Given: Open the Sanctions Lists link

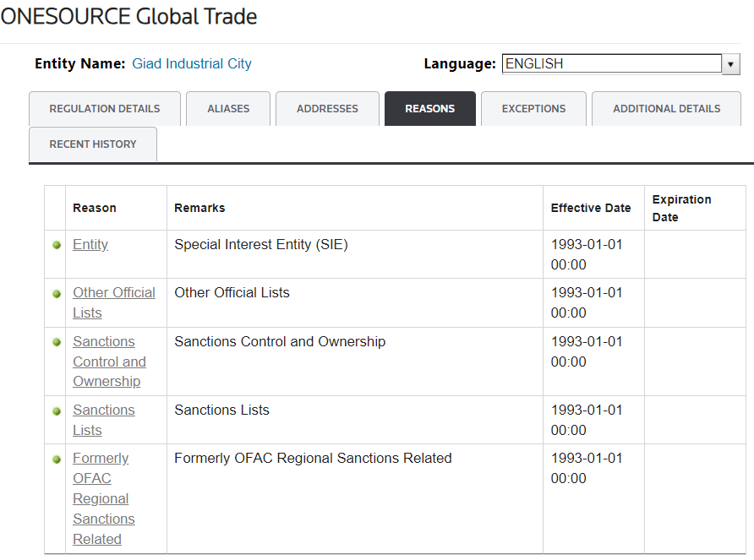Looking at the screenshot, I should click(103, 420).
